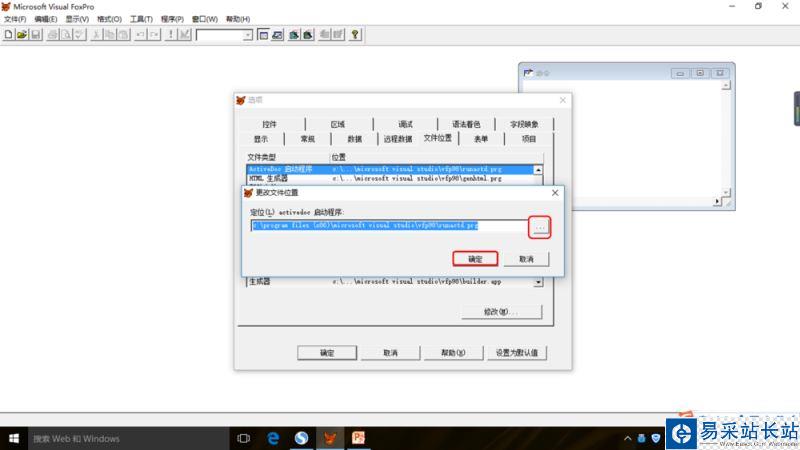
Task: Open Task View on the taskbar
Action: click(244, 438)
